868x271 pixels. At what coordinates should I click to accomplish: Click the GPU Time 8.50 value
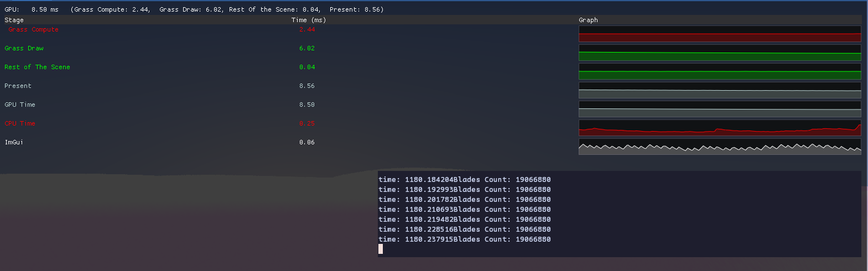coord(307,105)
